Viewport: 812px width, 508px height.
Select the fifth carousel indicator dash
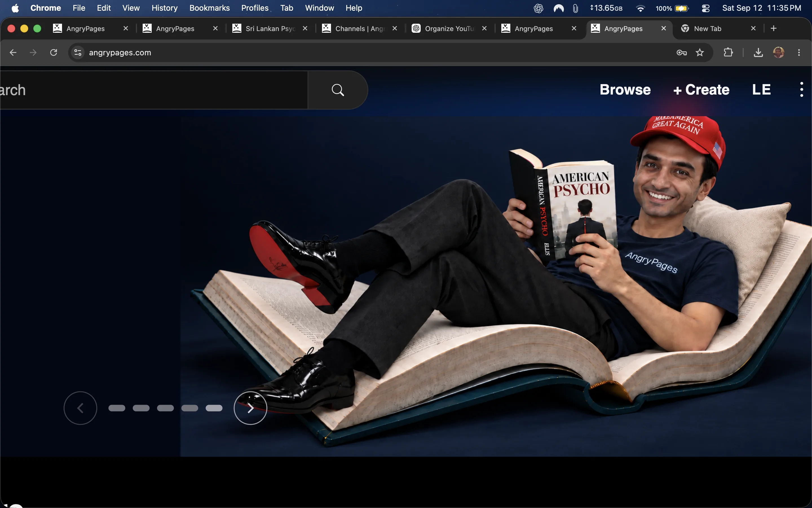(214, 408)
